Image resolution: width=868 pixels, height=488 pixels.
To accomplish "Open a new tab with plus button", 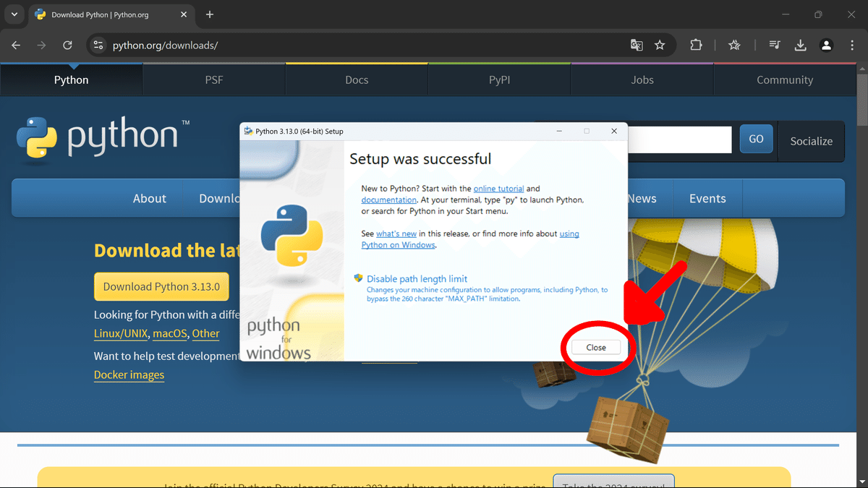I will point(210,14).
